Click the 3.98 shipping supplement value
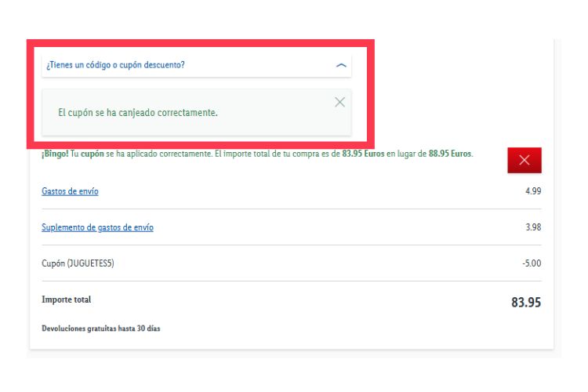 tap(532, 227)
